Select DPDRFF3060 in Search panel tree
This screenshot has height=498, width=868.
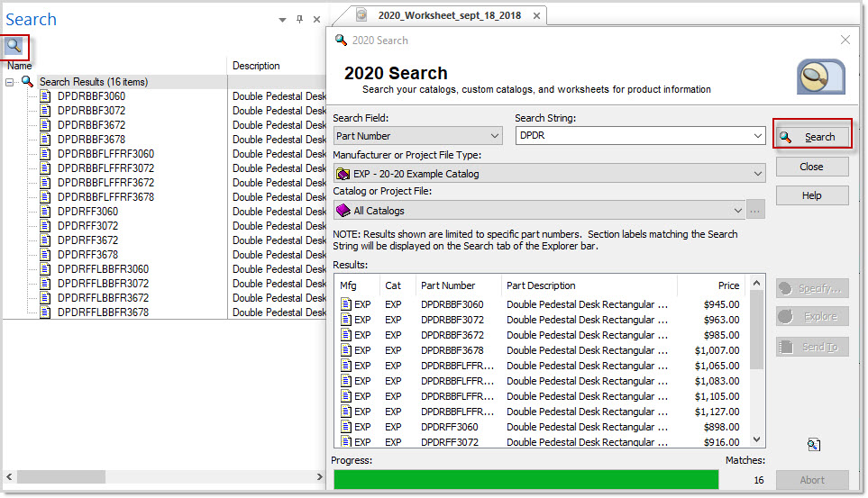pyautogui.click(x=87, y=212)
